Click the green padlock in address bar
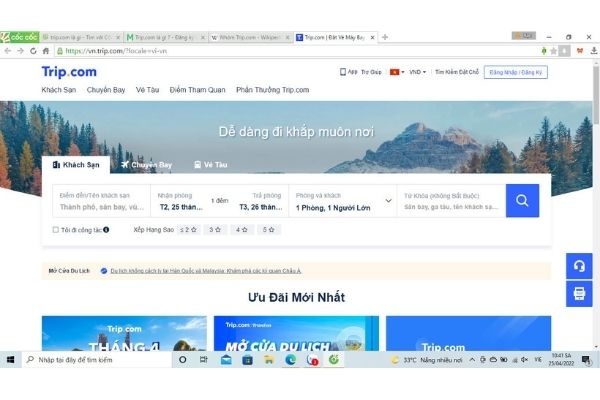The width and height of the screenshot is (600, 400). tap(60, 51)
